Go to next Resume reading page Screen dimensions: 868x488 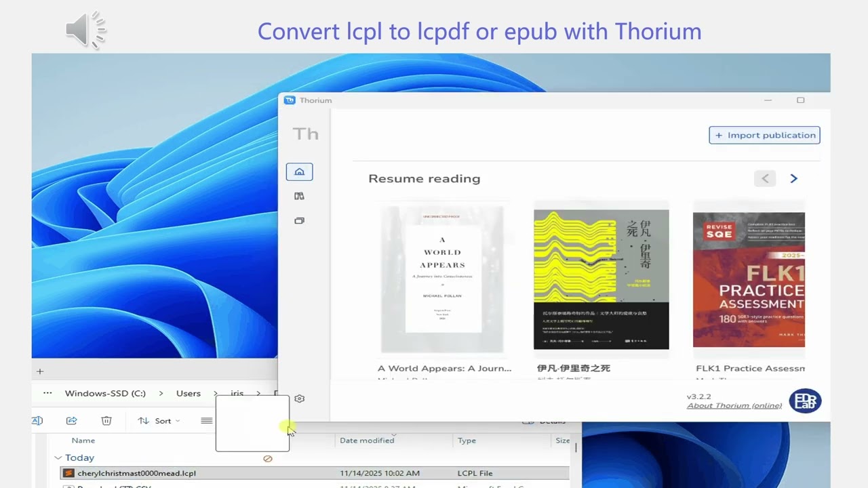(x=793, y=178)
